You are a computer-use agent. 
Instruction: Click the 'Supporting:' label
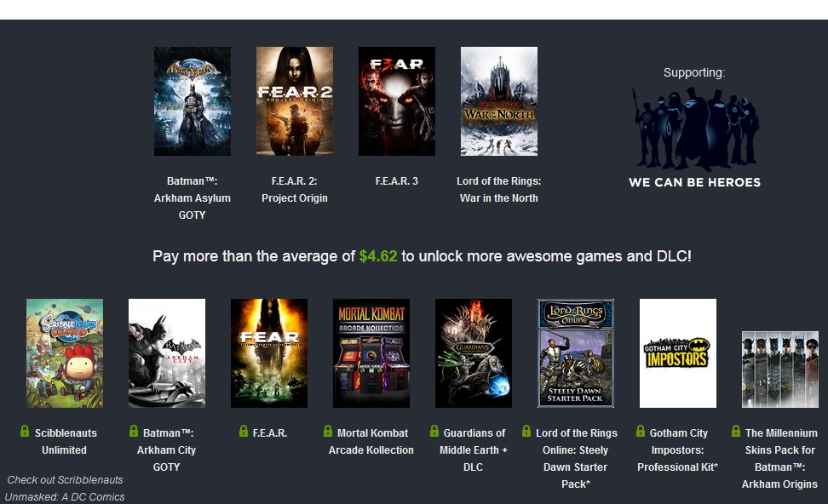(694, 72)
